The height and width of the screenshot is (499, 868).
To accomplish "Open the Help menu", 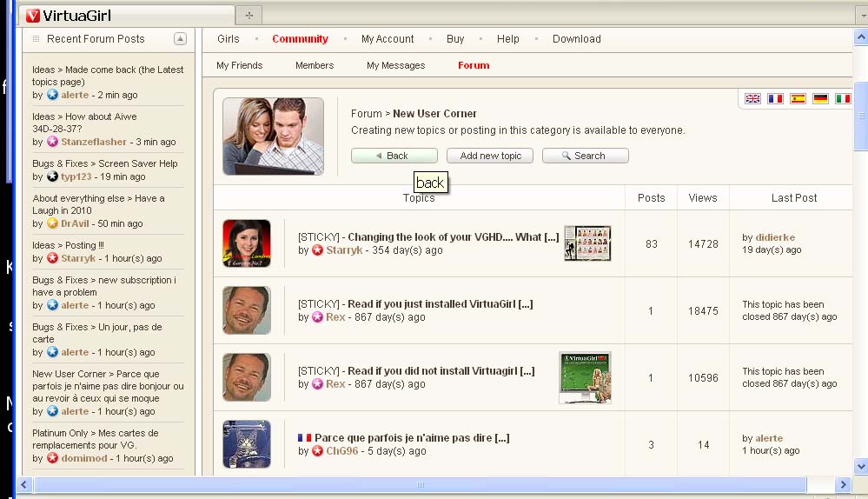I will (507, 39).
